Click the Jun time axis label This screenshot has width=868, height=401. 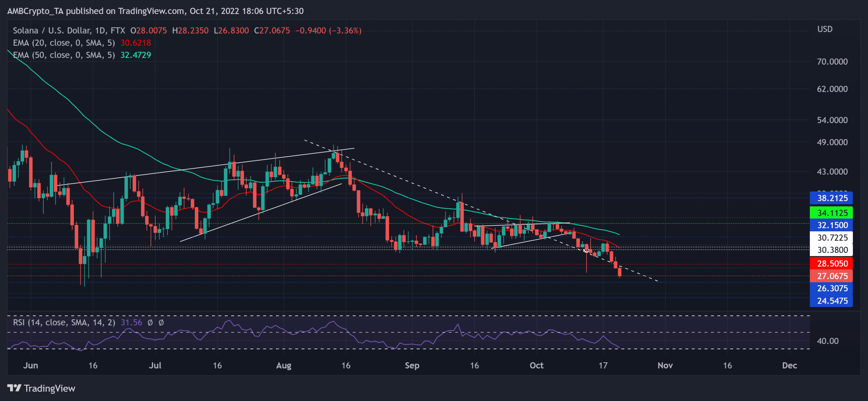tap(31, 365)
